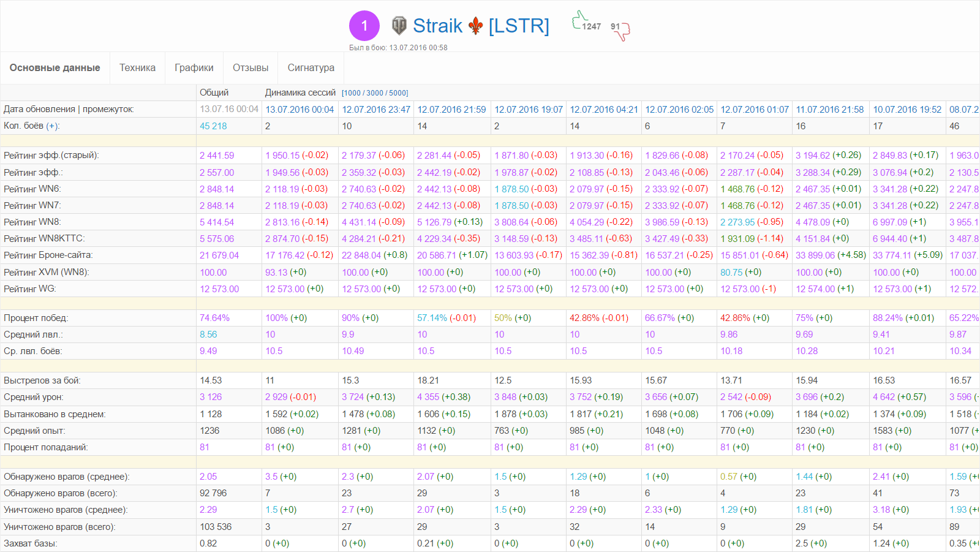Click overall WN8 value 5 414.54
The width and height of the screenshot is (980, 552).
click(x=217, y=222)
